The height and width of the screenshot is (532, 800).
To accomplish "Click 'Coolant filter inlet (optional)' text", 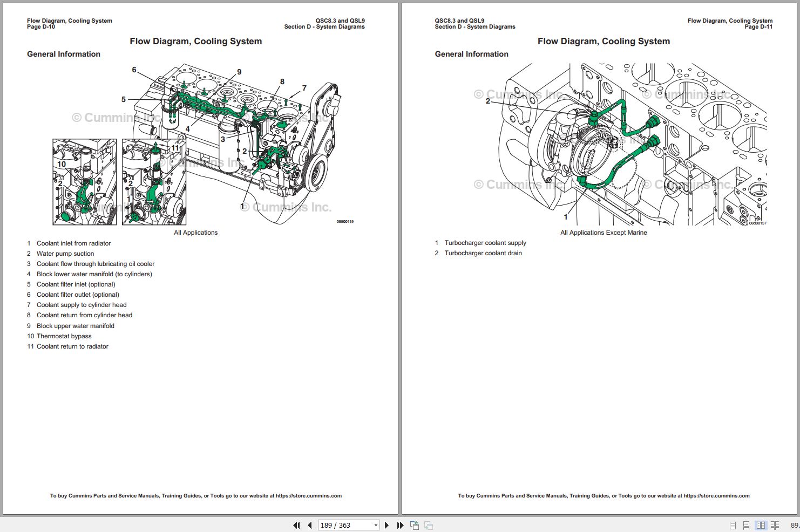I will 76,284.
